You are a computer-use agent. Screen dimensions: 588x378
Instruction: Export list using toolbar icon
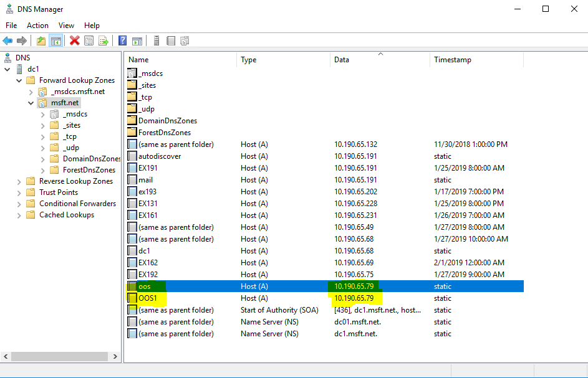[x=103, y=40]
